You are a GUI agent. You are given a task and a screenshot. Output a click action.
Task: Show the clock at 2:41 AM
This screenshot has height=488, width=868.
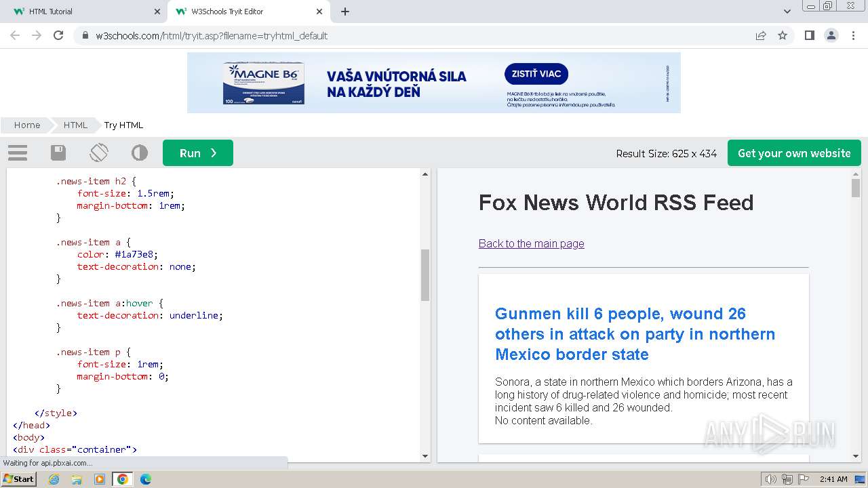pyautogui.click(x=833, y=479)
